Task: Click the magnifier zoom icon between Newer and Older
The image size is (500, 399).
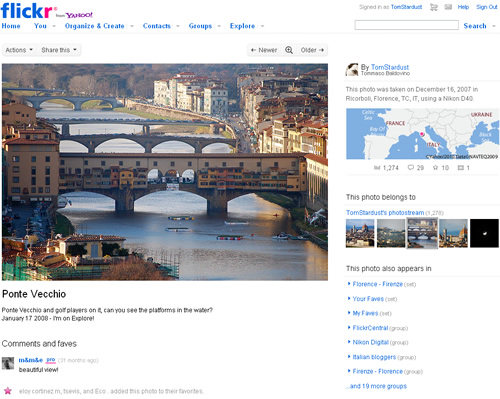Action: coord(289,50)
